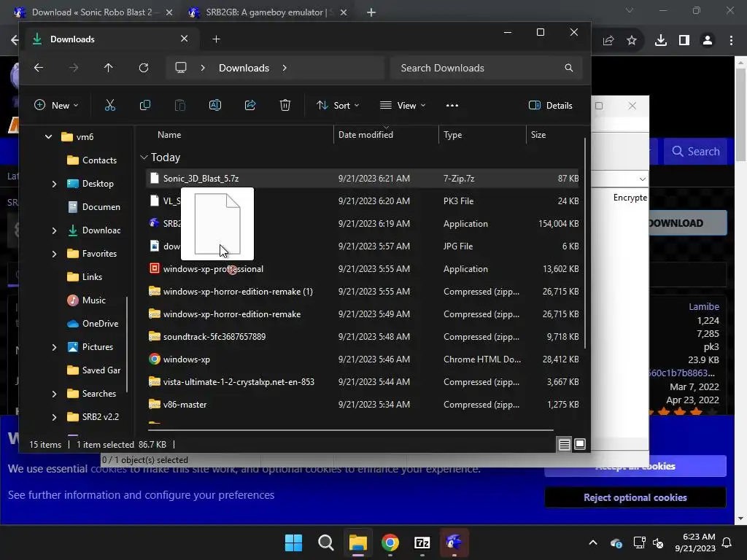Image resolution: width=747 pixels, height=560 pixels.
Task: Go back in File Explorer
Action: (39, 68)
